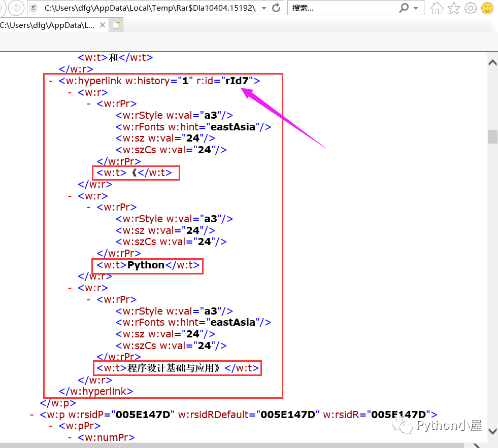
Task: Click the search magnifier icon
Action: coord(404,8)
